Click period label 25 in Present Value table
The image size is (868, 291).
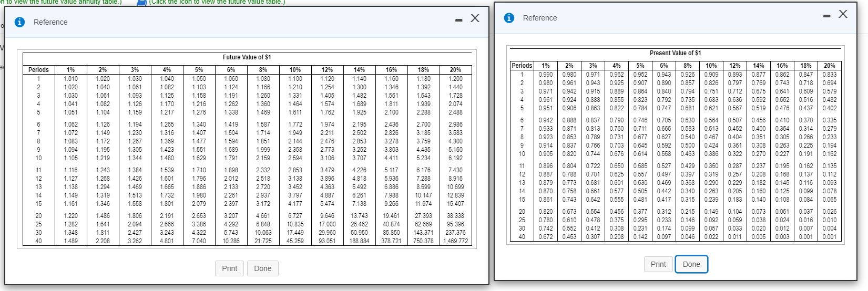522,220
